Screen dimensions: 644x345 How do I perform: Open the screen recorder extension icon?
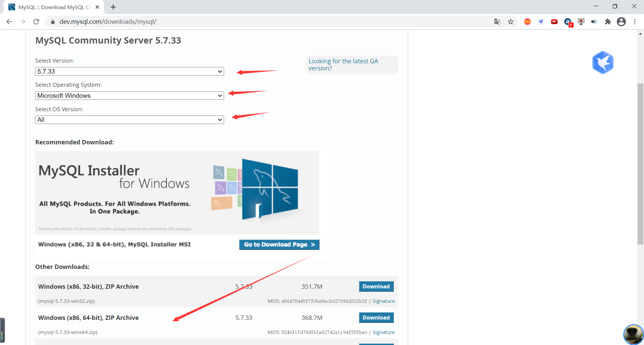581,22
